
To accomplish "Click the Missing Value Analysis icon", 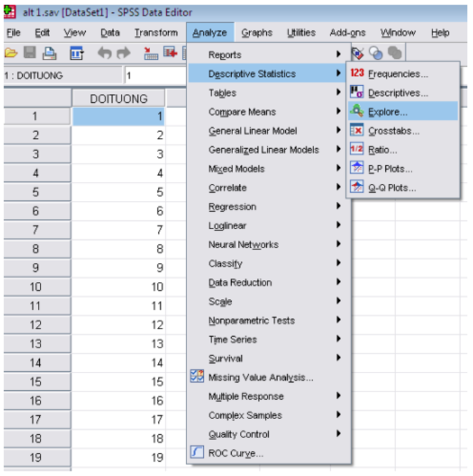I will coord(197,377).
